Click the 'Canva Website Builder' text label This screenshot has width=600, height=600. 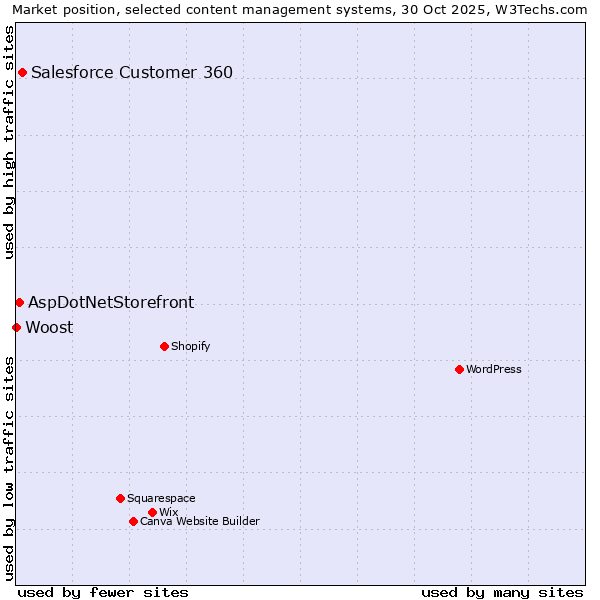(x=200, y=521)
